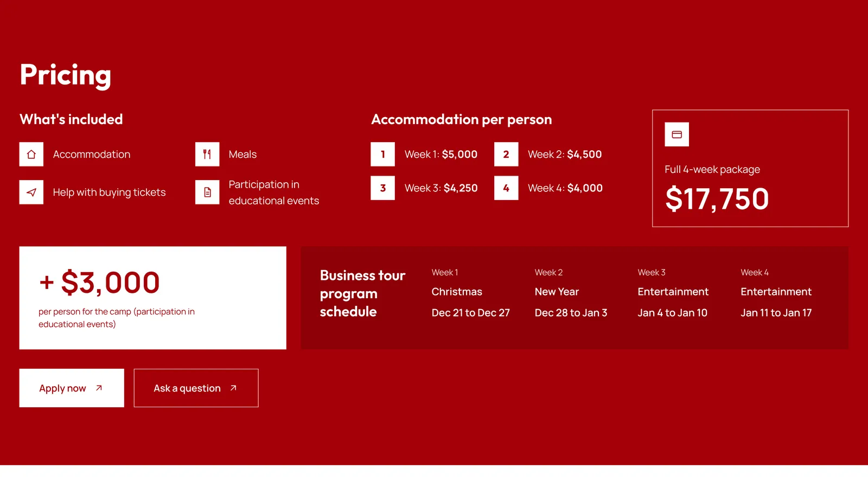The image size is (868, 488).
Task: Click Participation in educational events text
Action: point(274,192)
